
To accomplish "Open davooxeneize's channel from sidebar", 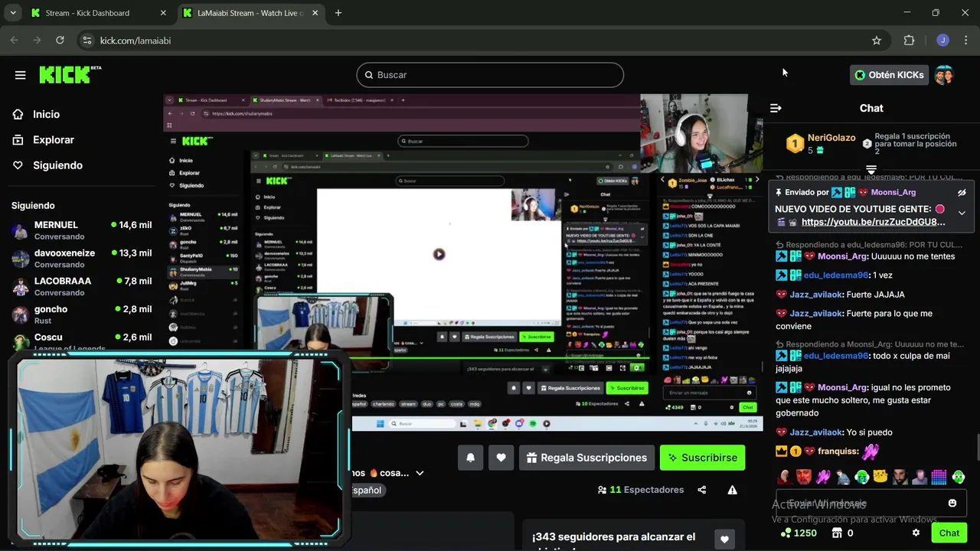I will point(81,259).
